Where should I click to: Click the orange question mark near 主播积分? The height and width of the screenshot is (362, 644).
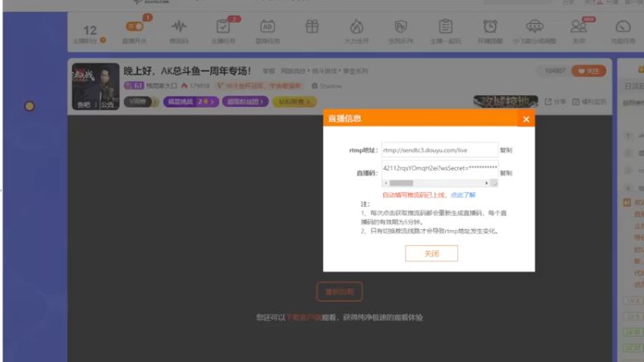(x=103, y=40)
